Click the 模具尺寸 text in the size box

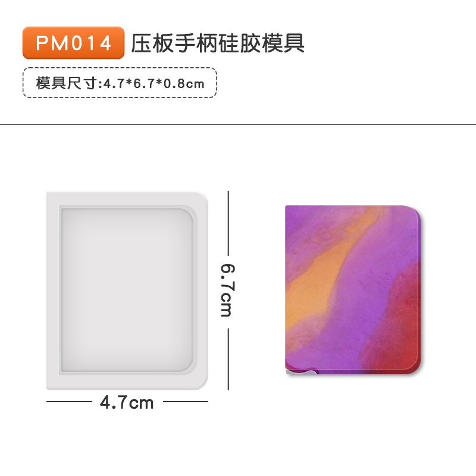click(x=67, y=83)
